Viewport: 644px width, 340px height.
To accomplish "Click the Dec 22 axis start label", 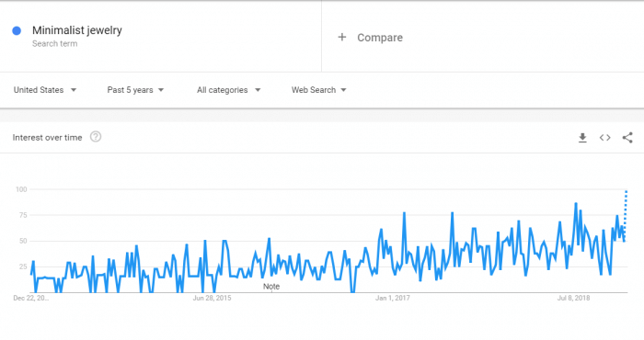I will click(x=30, y=298).
